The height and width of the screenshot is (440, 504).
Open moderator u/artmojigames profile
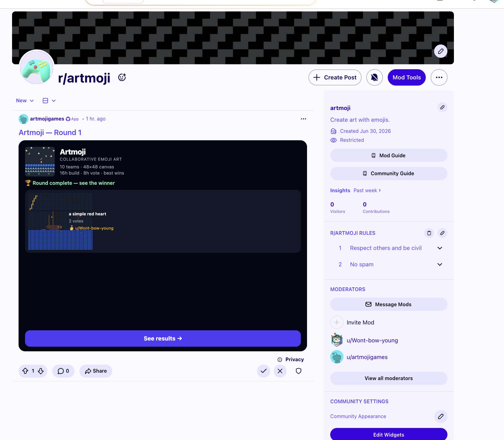coord(359,357)
